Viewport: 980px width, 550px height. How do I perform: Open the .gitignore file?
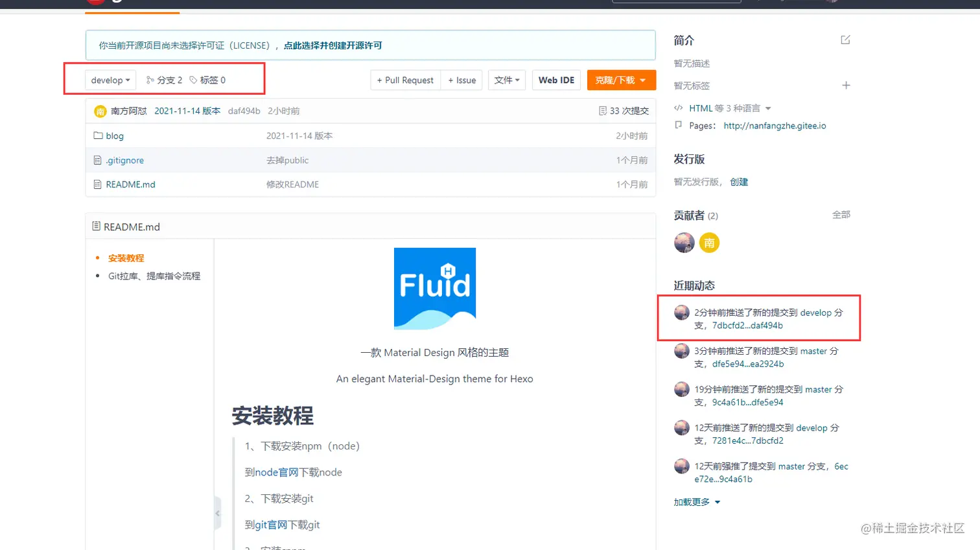(x=125, y=160)
